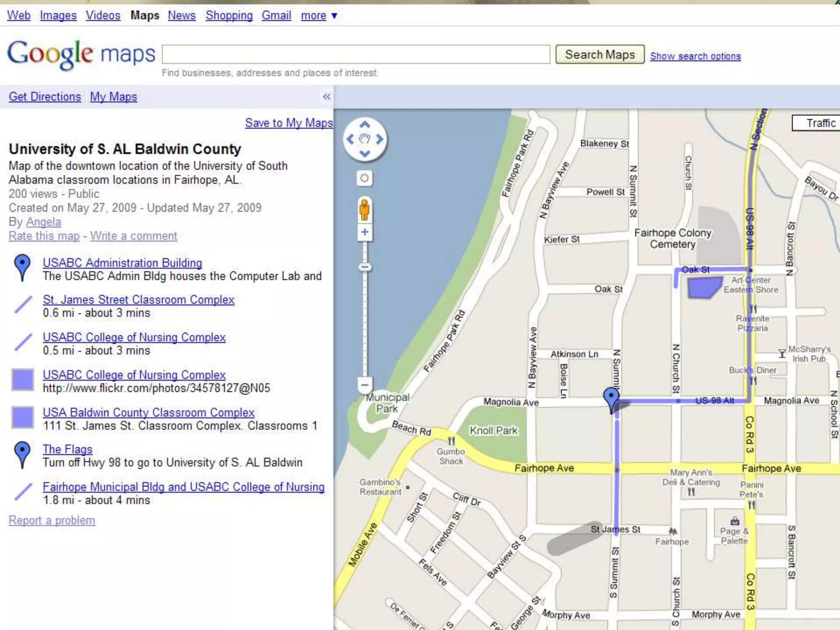Pan the map left with arrow
The image size is (840, 630).
click(350, 139)
